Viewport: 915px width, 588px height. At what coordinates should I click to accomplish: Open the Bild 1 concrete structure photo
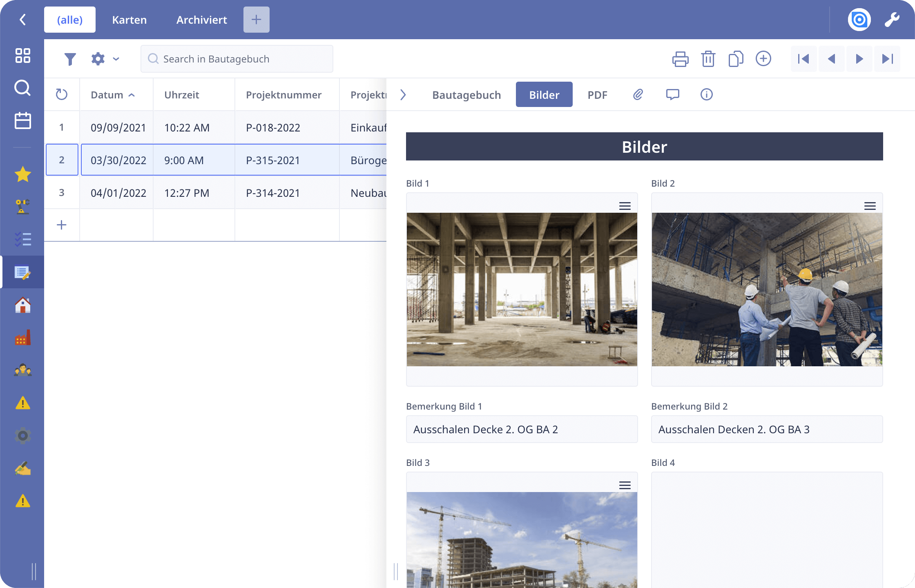pos(522,290)
